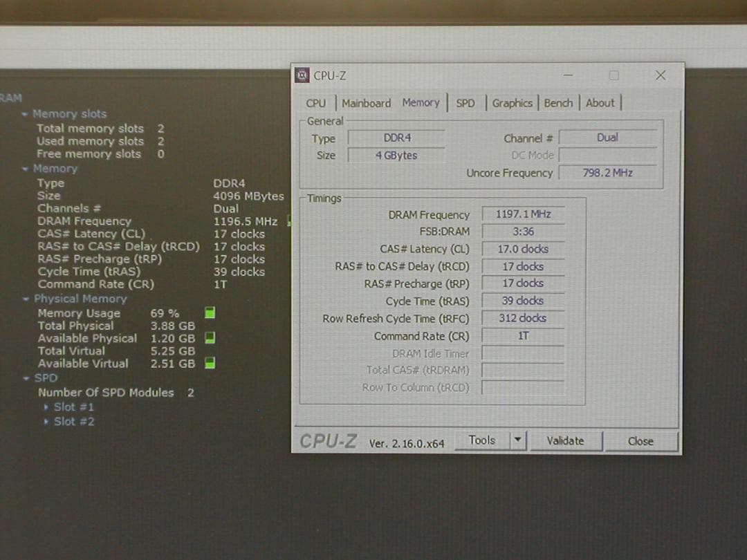Click the Uncore Frequency value box
Screen dimensions: 747x560
point(608,173)
